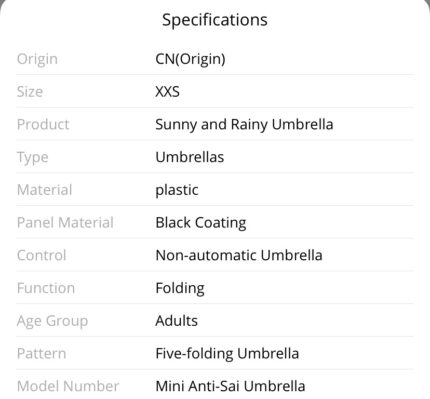Click the Age Group label
Screen dimensions: 430x399
click(x=52, y=321)
